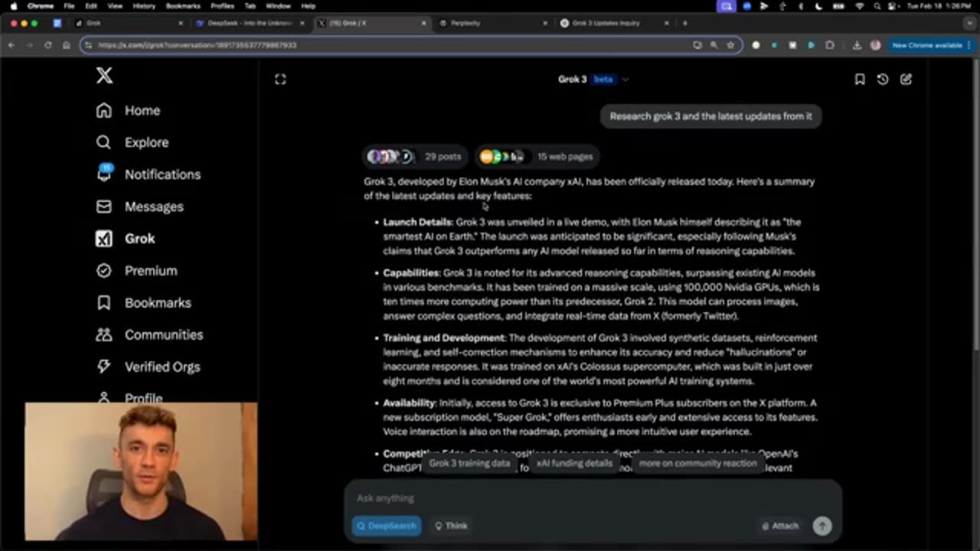Click the send arrow button
The image size is (980, 551).
tap(822, 526)
